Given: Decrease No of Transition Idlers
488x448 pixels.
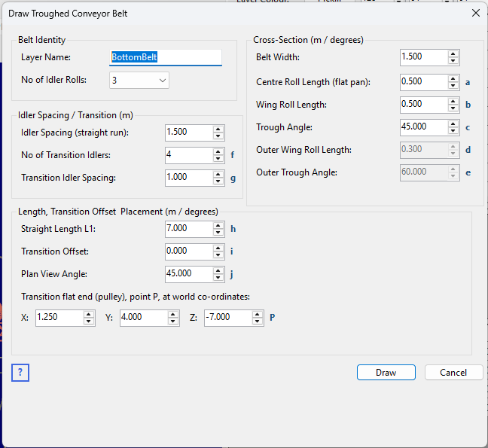Looking at the screenshot, I should point(218,159).
